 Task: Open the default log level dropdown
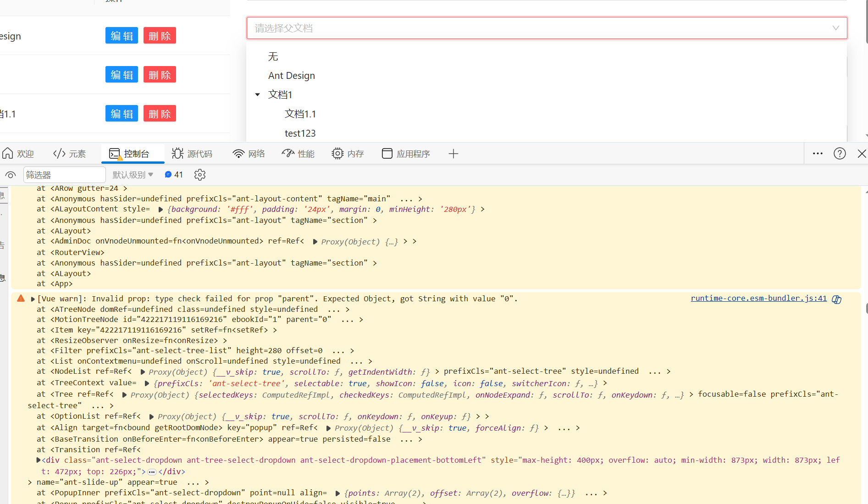coord(133,175)
